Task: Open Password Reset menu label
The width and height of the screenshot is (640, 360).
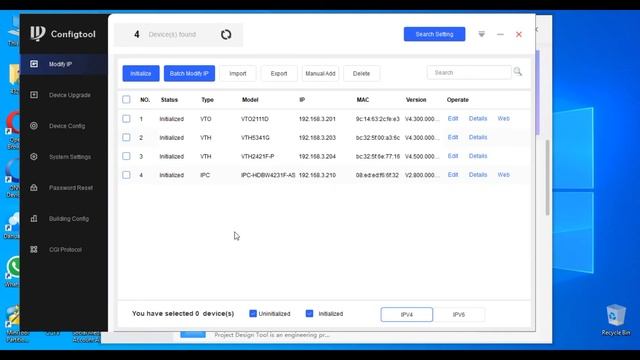Action: (x=71, y=188)
